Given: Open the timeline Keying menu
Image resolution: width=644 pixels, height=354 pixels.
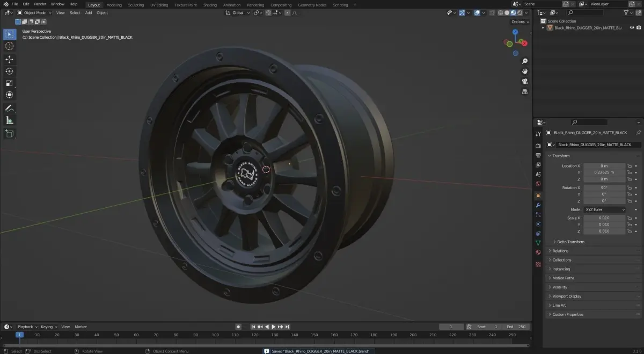Looking at the screenshot, I should pos(48,327).
